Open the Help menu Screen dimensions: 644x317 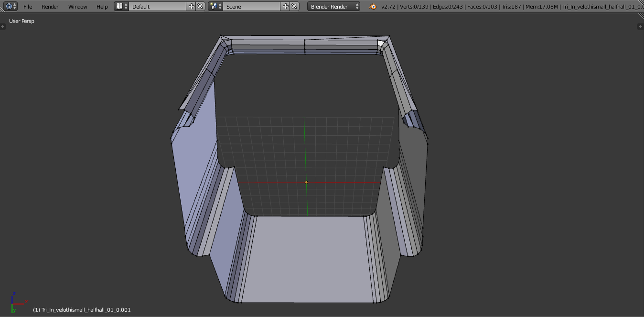(x=102, y=7)
